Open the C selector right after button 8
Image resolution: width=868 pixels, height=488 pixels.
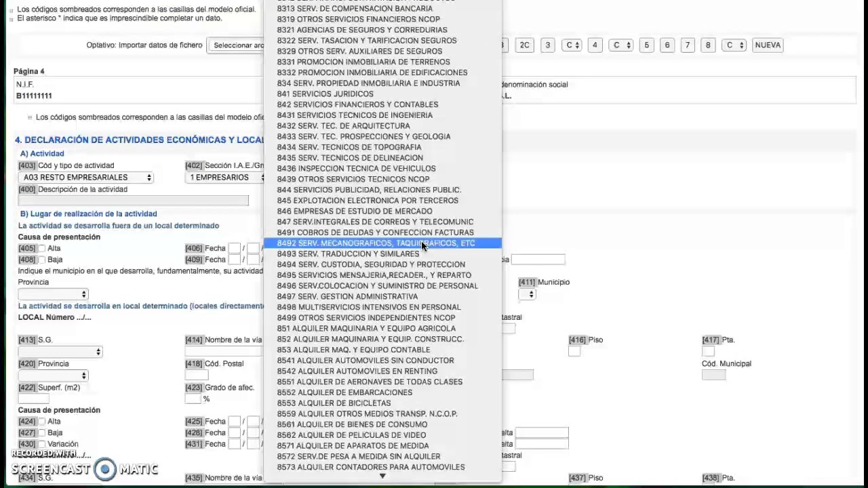[734, 45]
